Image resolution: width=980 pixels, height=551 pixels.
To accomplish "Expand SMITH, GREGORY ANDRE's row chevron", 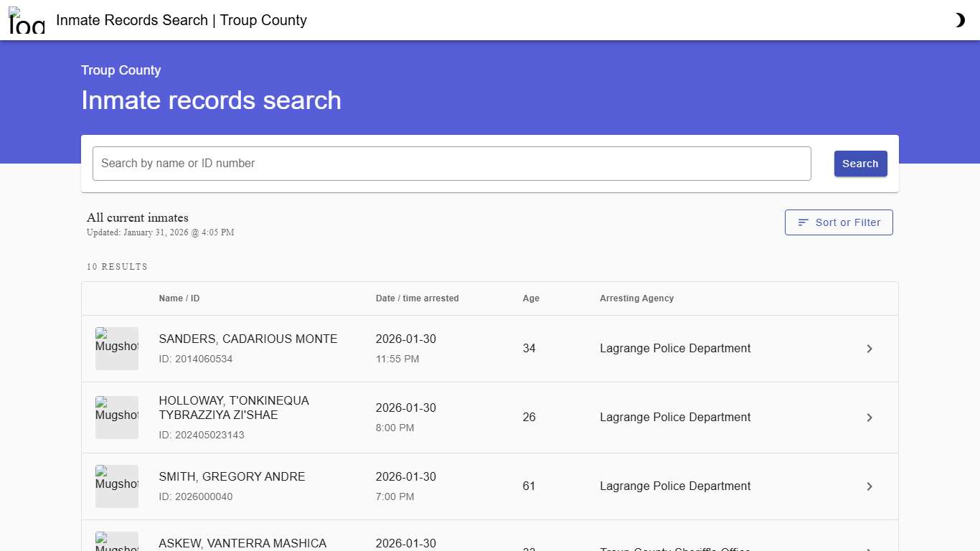I will [870, 486].
